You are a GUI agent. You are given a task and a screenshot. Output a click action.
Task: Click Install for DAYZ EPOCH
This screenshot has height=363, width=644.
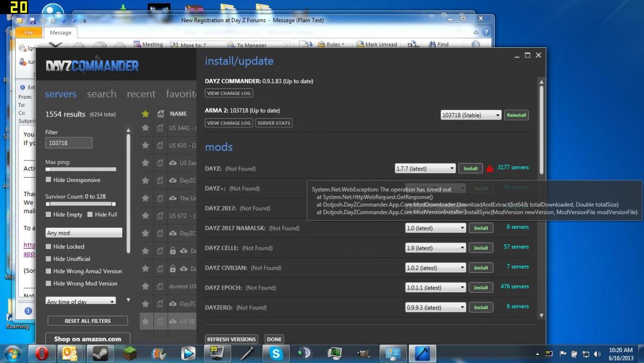pyautogui.click(x=481, y=287)
